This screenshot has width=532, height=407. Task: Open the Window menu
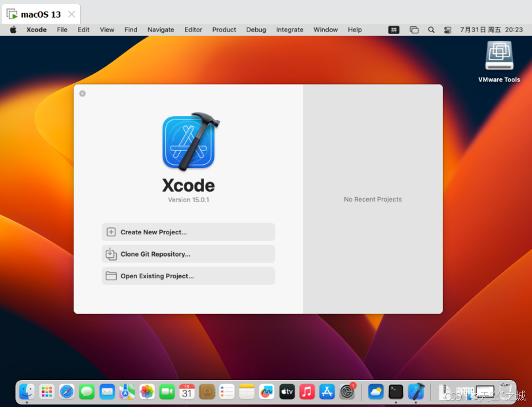click(x=325, y=30)
